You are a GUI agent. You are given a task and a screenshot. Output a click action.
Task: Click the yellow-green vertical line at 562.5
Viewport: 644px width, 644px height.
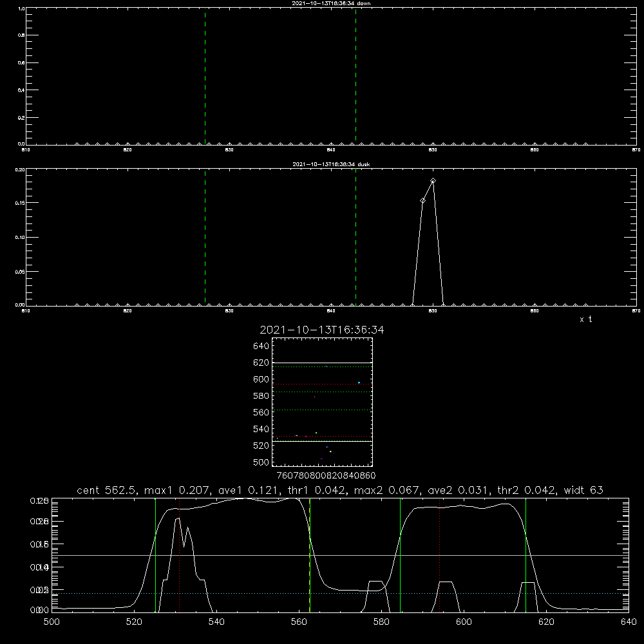point(310,554)
